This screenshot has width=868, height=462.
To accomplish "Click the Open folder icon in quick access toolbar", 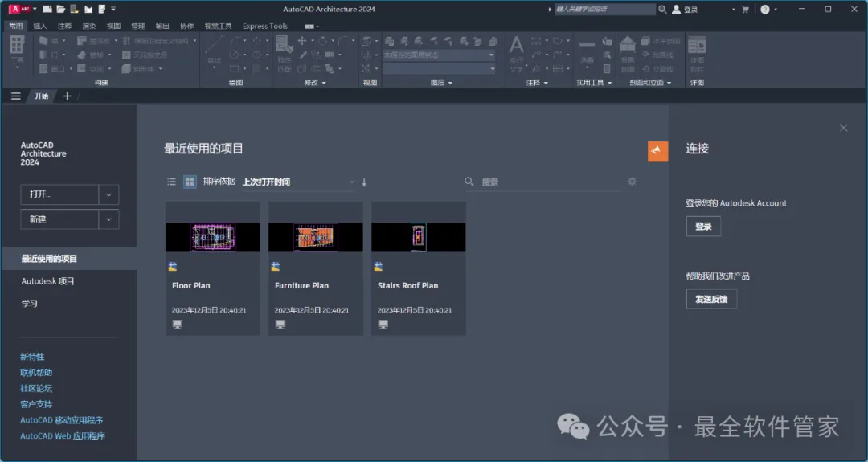I will point(61,9).
